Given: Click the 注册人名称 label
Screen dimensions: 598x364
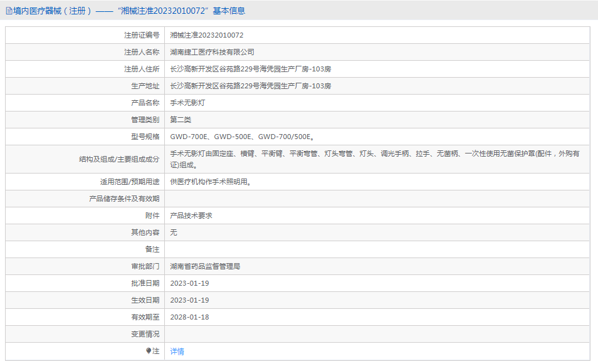Looking at the screenshot, I should point(142,52).
